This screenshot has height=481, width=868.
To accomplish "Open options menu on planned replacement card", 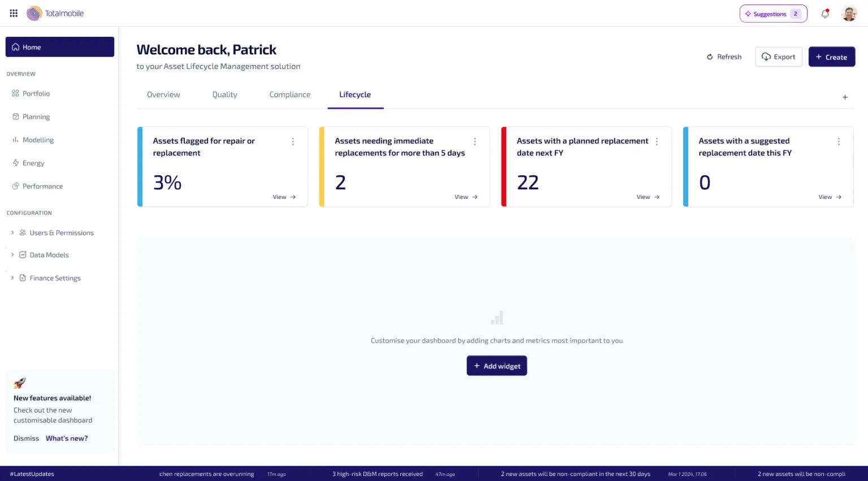I will [x=657, y=141].
